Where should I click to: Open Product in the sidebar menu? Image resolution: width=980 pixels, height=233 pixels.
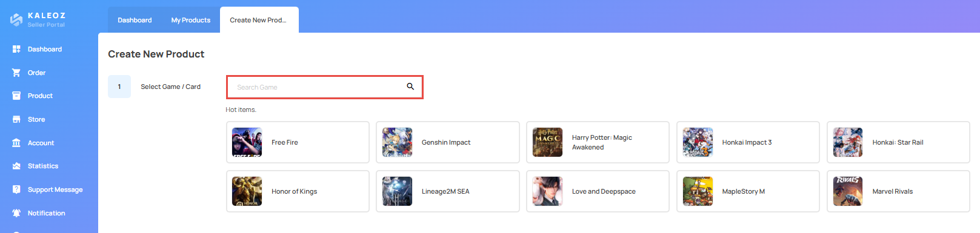40,96
